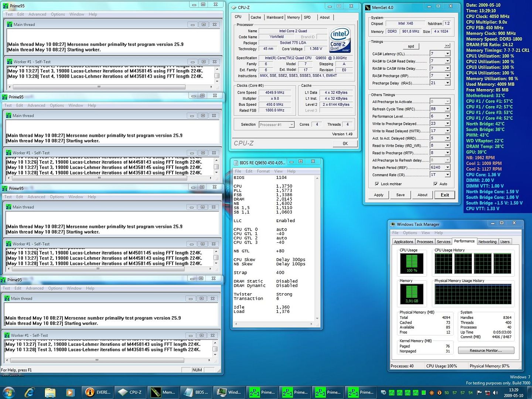Screen dimensions: 532x399
Task: Click the green Memory usage meter
Action: click(x=412, y=294)
